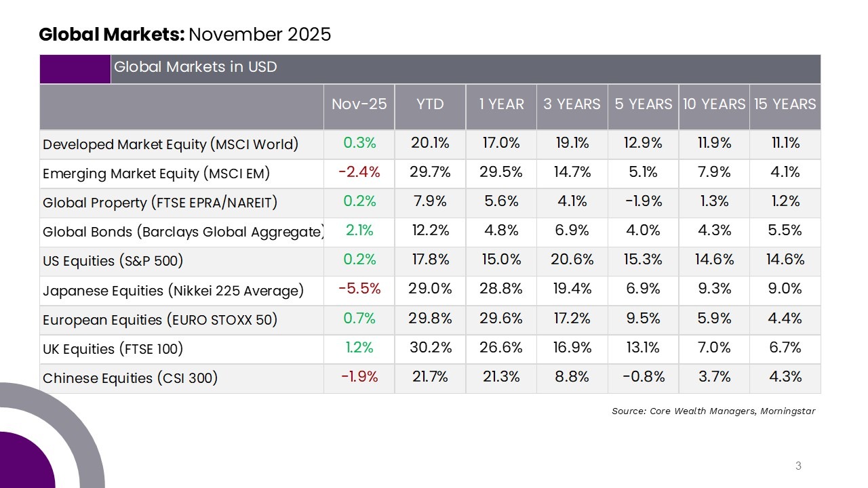Click the "Global Markets: November 2025" slide title
Viewport: 868px width, 488px height.
(x=185, y=35)
